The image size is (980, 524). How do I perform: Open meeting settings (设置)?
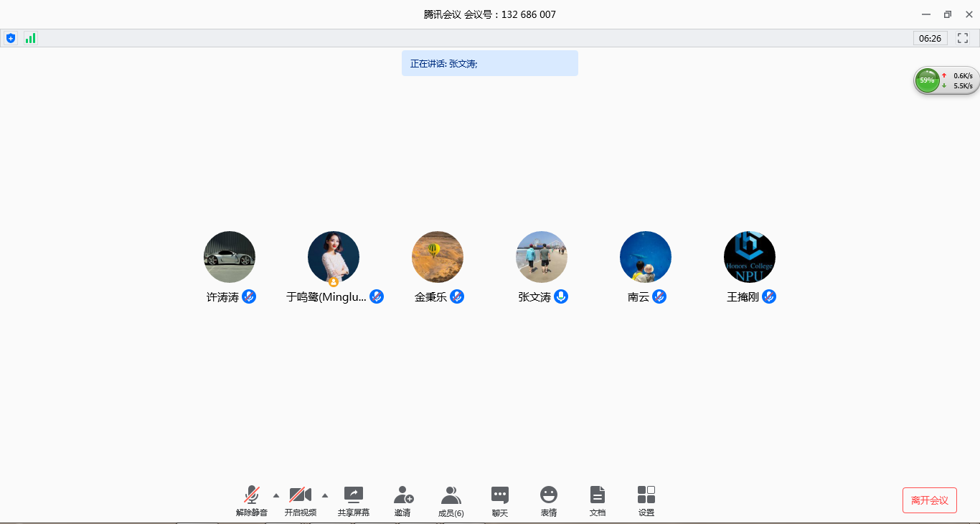click(646, 500)
